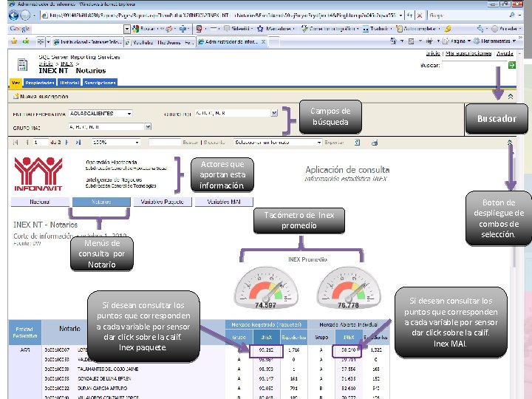Click the row TALAMANTES DEL COJO JAIME
532x399 pixels.
pos(108,369)
